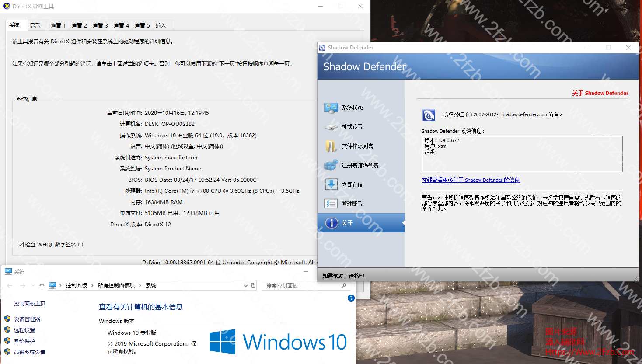Viewport: 642px width, 364px height.
Task: Open 在线查看更多关于 Shadow Defender 的信息 link
Action: [x=471, y=180]
